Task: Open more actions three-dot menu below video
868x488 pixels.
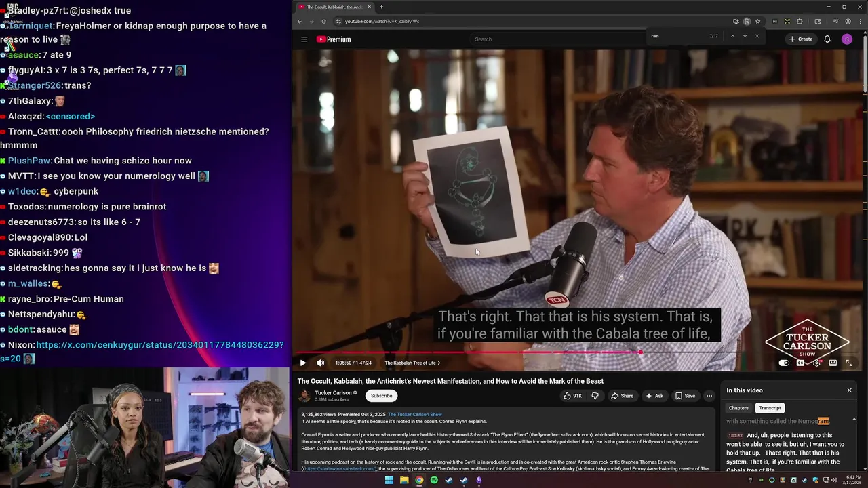Action: [x=709, y=396]
